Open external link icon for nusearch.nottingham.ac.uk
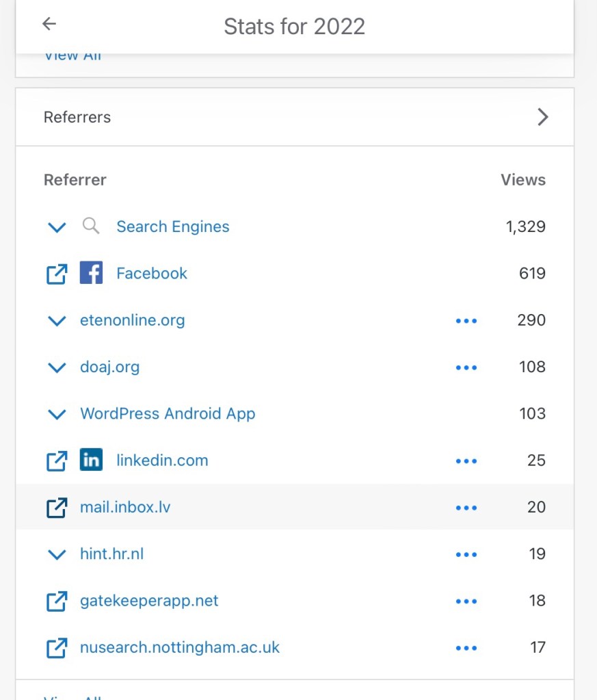 point(57,647)
